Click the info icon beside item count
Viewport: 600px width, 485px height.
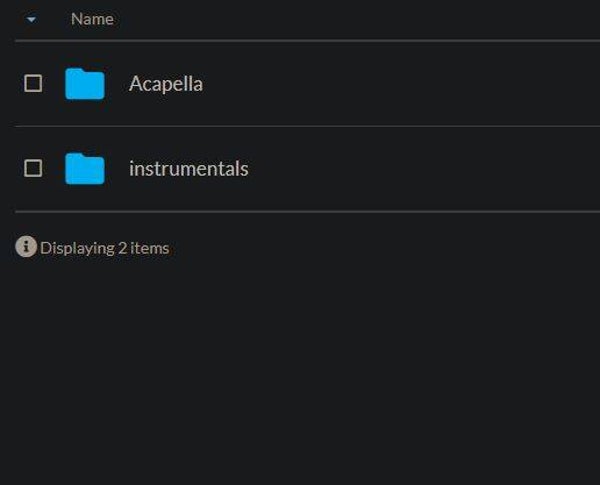tap(26, 247)
